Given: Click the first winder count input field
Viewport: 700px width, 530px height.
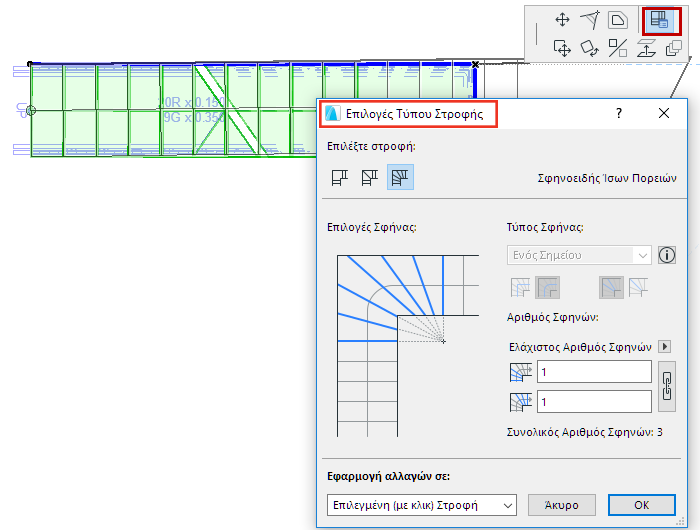Looking at the screenshot, I should click(594, 371).
